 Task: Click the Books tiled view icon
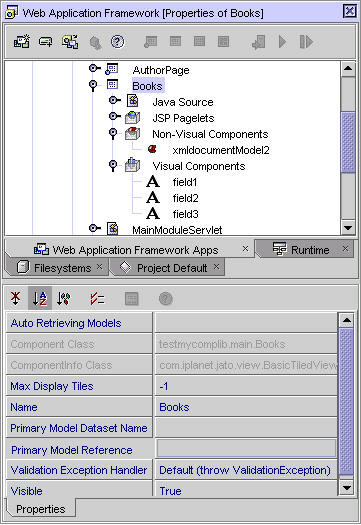point(112,84)
